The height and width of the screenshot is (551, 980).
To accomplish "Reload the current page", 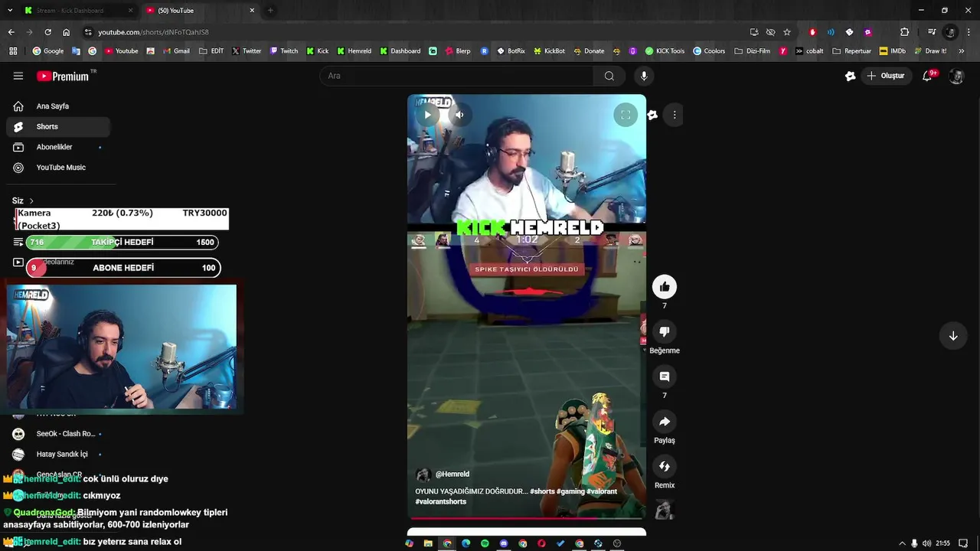I will (x=47, y=32).
